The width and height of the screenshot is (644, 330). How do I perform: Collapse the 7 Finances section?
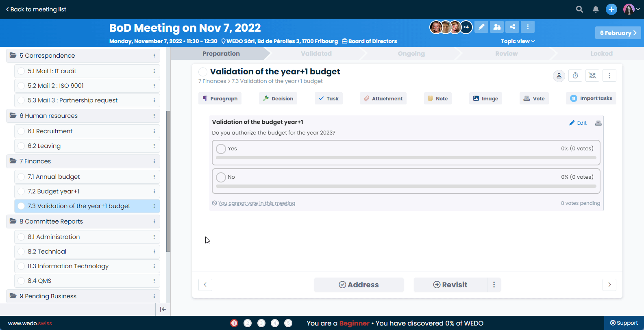point(13,161)
